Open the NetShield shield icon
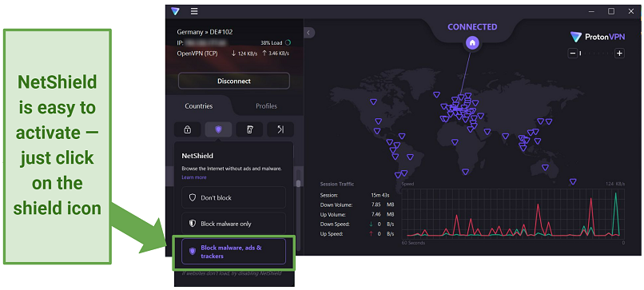644x290 pixels. (x=218, y=129)
